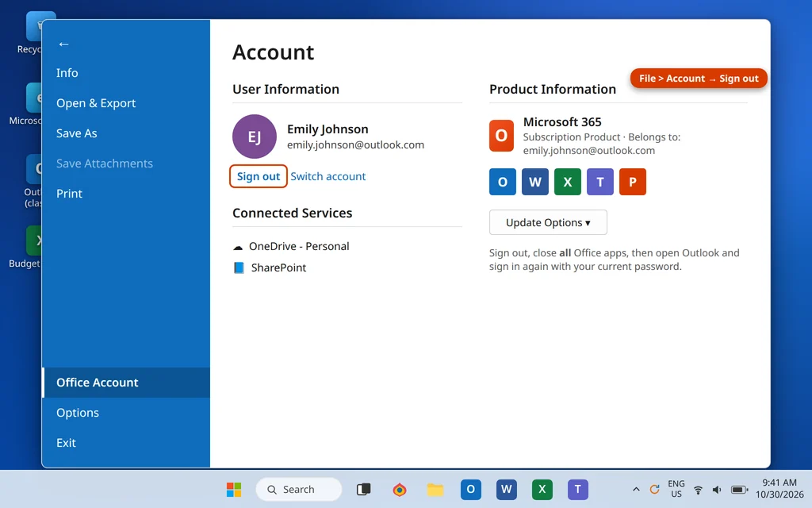Viewport: 812px width, 508px height.
Task: Click the OneDrive - Personal service
Action: [299, 246]
